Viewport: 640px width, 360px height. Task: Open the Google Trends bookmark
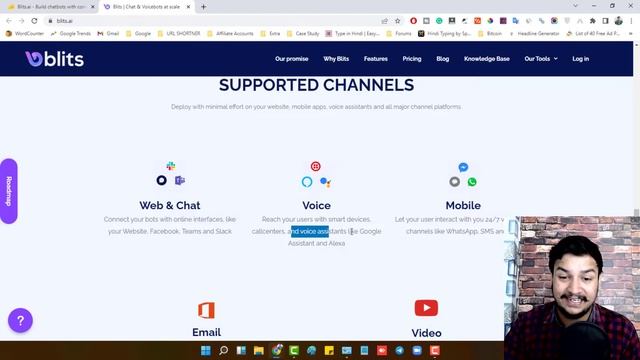[71, 33]
